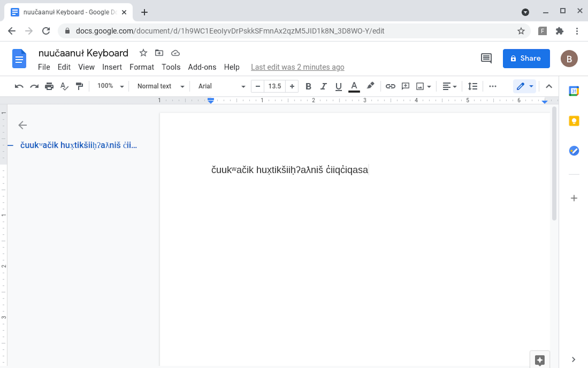Expand the Normal text style dropdown
This screenshot has height=368, width=588.
click(160, 86)
